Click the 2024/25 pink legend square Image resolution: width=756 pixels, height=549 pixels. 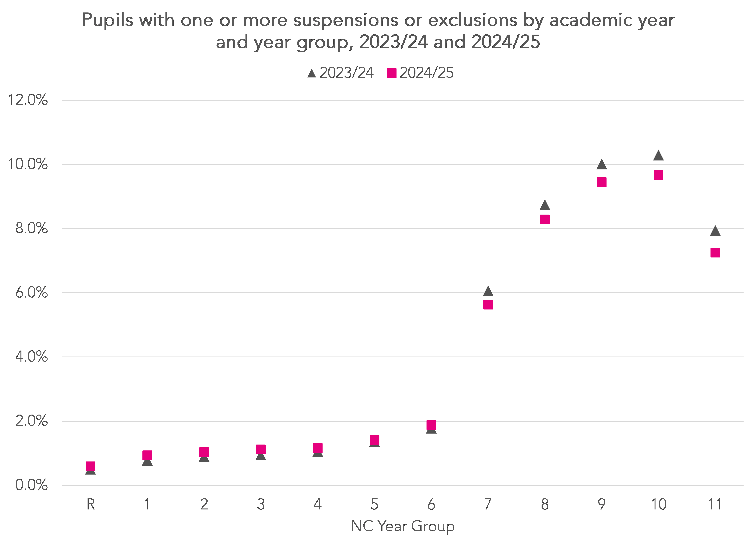click(x=391, y=73)
